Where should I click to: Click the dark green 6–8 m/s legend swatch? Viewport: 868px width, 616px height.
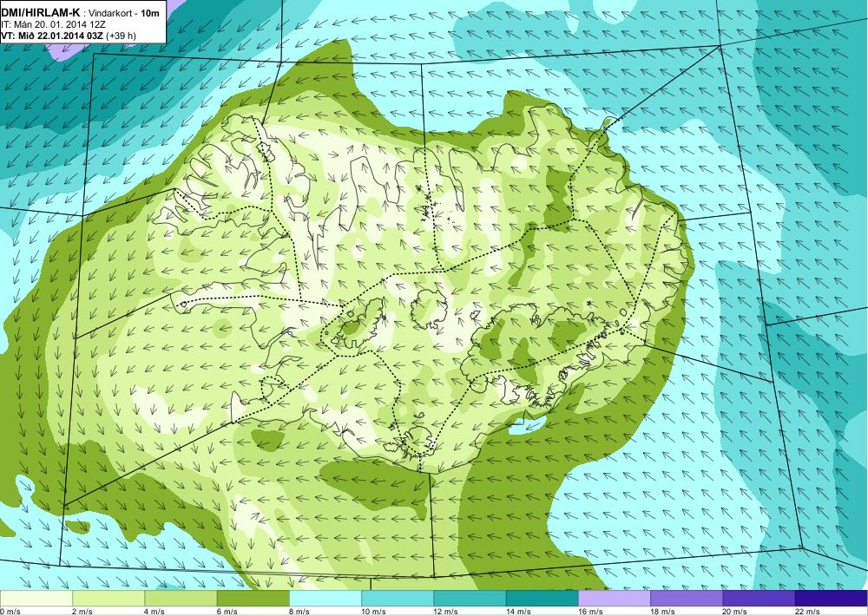253,599
